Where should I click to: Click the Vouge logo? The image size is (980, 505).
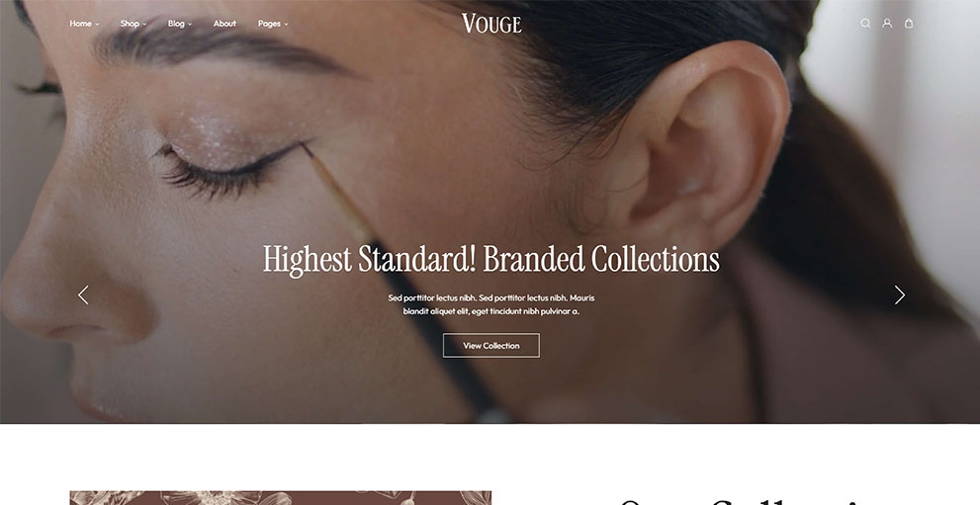tap(491, 24)
